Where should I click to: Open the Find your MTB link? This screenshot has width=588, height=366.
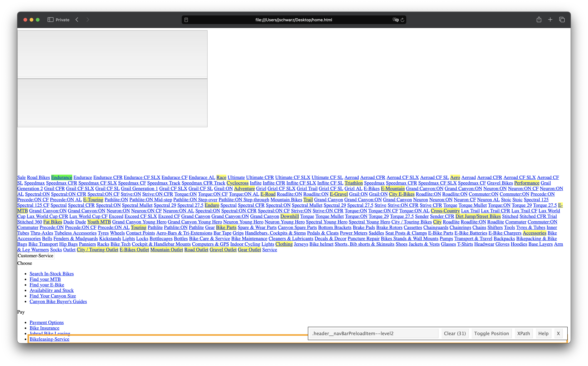(45, 279)
